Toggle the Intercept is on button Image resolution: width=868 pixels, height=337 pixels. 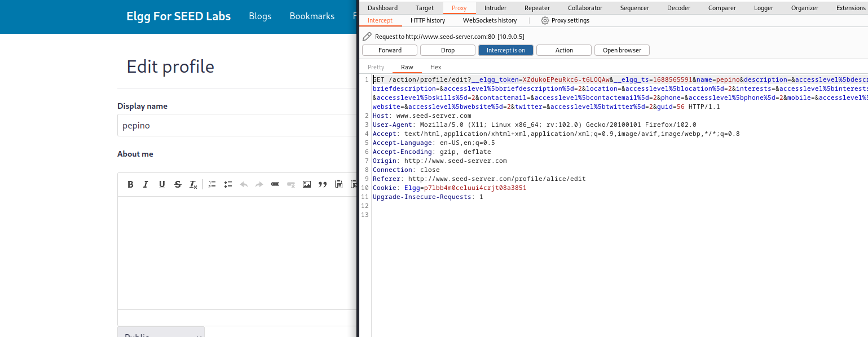[x=506, y=50]
